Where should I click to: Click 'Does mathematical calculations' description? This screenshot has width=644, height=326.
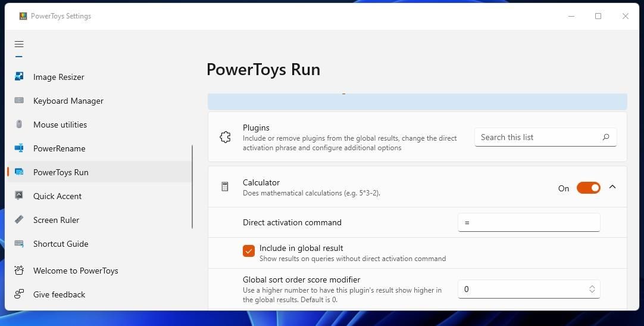coord(311,193)
